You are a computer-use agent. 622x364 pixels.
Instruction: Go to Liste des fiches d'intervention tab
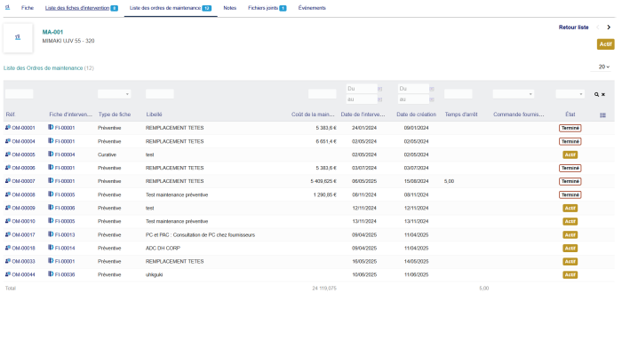81,7
